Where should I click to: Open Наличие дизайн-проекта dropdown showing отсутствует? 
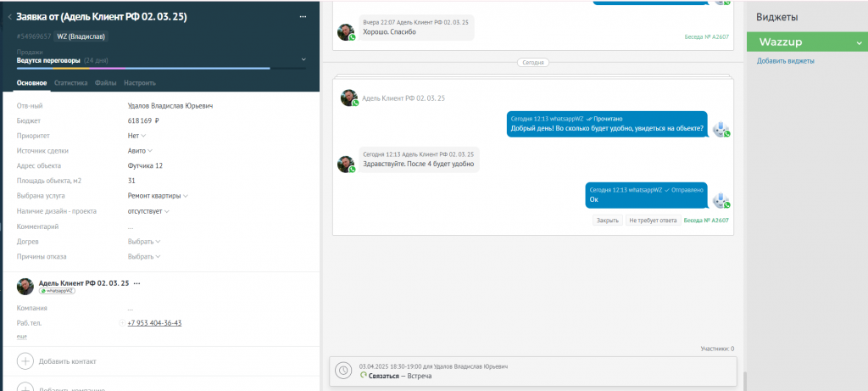[x=148, y=211]
